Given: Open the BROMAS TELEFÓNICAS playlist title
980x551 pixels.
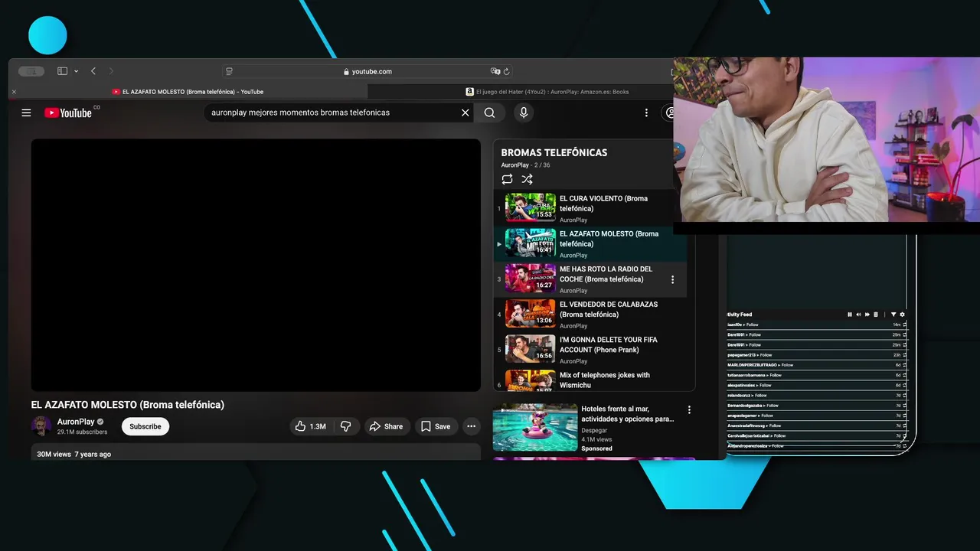Looking at the screenshot, I should tap(554, 152).
